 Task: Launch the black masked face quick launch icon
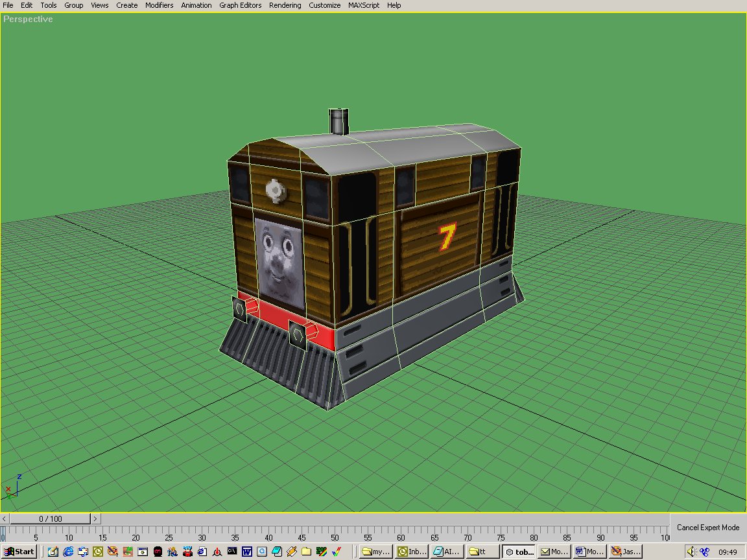coord(158,552)
